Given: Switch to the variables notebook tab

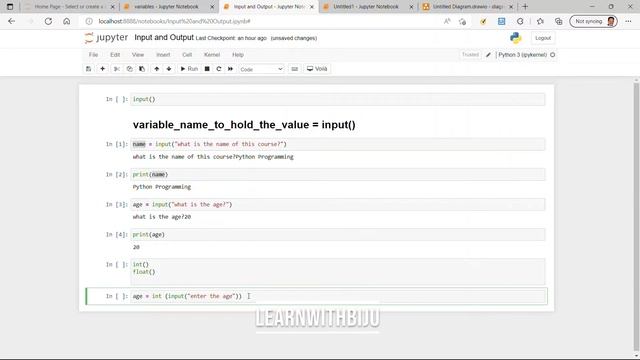Looking at the screenshot, I should pos(167,7).
